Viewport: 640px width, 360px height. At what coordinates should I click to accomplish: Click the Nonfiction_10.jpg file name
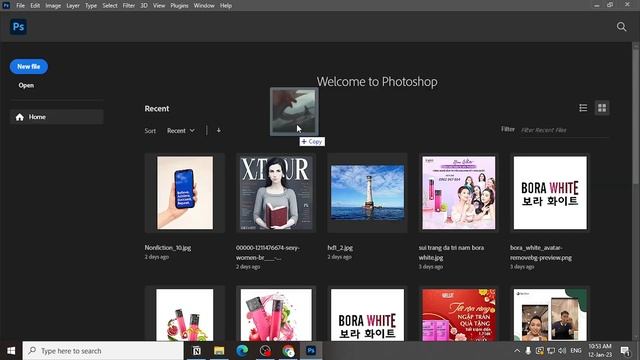point(168,248)
